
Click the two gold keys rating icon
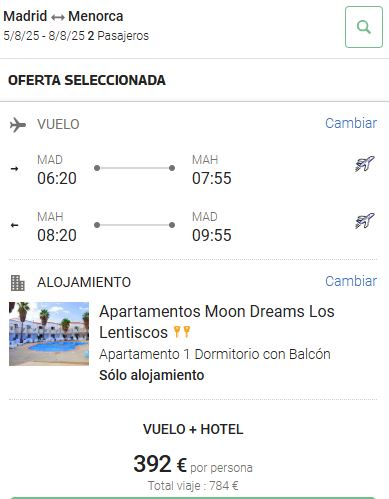point(182,332)
